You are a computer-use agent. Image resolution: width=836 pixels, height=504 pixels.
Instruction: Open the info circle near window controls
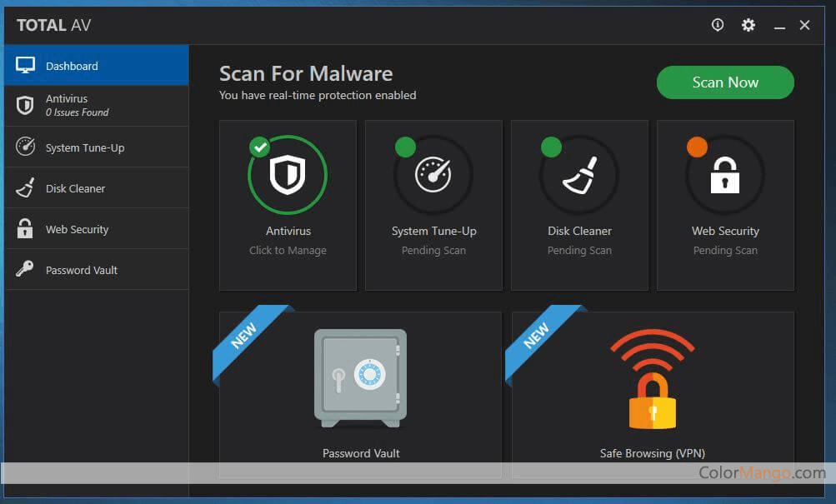click(716, 25)
